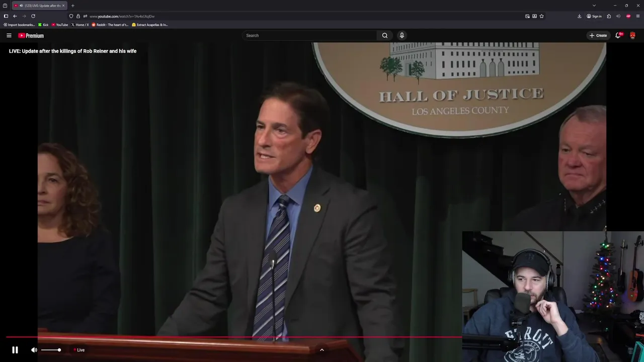
Task: Focus the YouTube Search field
Action: click(x=309, y=35)
